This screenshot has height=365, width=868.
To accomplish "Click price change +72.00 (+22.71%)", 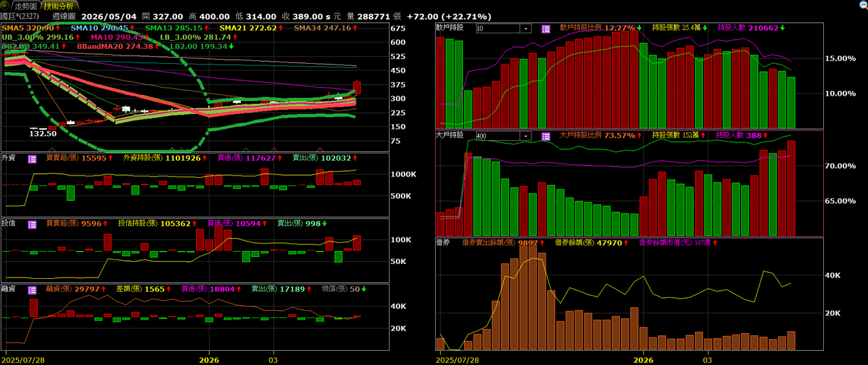I will tap(449, 16).
